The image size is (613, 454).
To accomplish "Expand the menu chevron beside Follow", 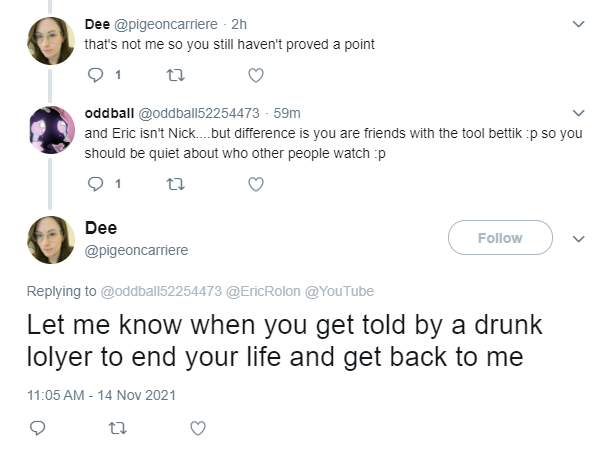I will tap(578, 239).
